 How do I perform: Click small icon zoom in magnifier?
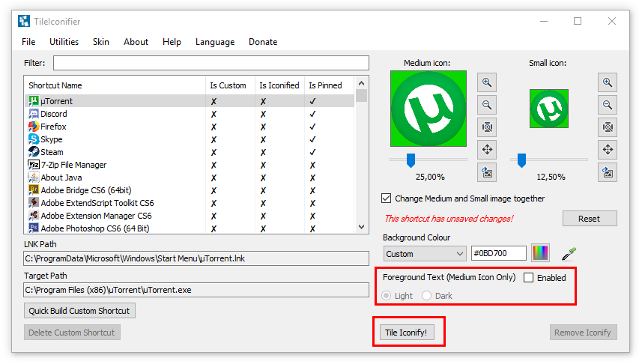click(x=608, y=82)
